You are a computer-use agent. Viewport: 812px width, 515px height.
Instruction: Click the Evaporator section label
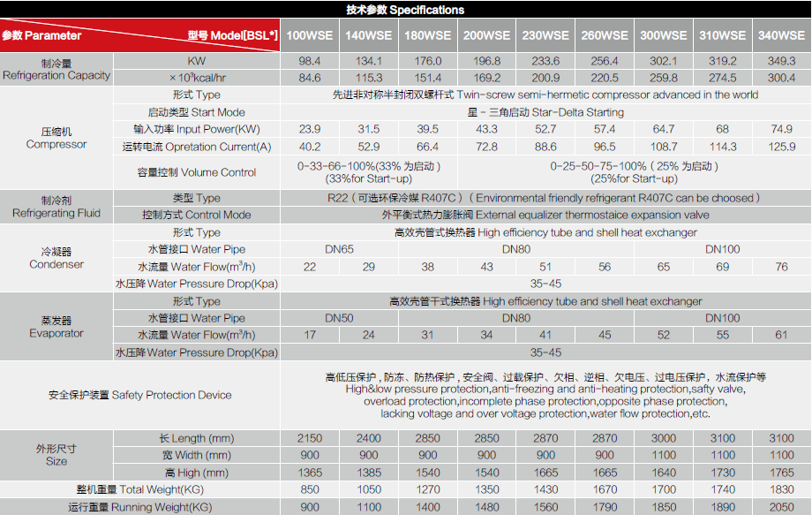click(56, 327)
